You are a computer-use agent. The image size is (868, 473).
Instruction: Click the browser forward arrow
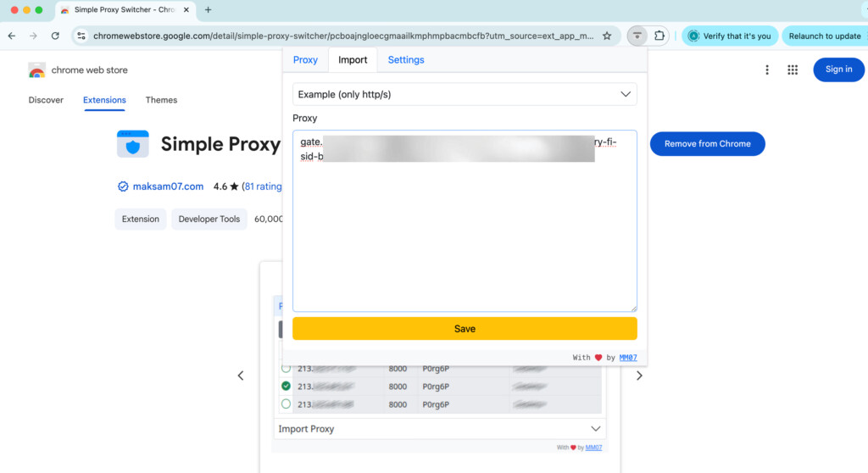point(33,36)
